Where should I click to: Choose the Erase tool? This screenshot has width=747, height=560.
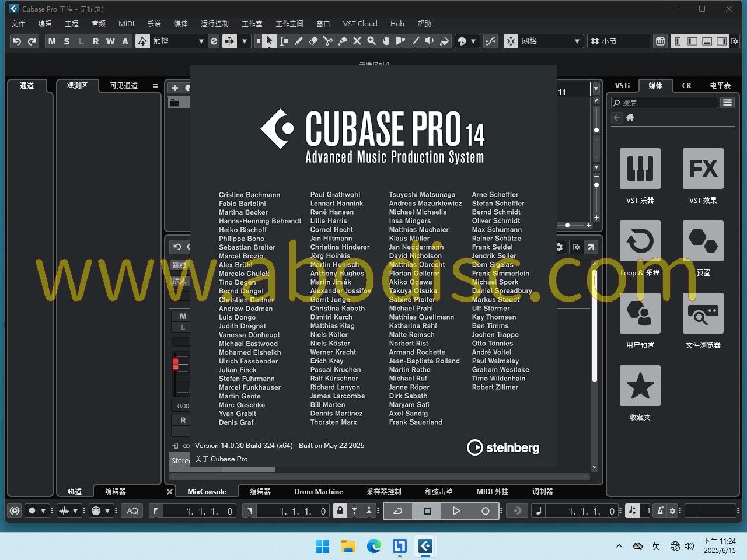[313, 41]
